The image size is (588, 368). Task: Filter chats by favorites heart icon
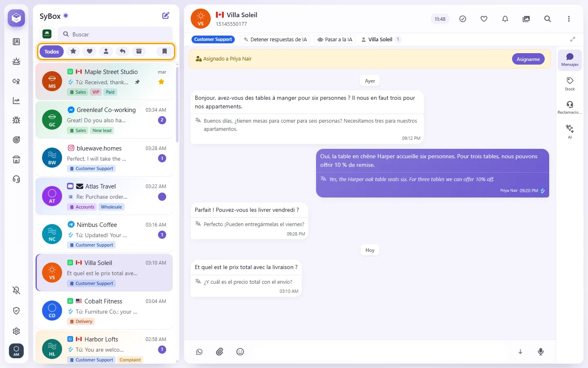tap(89, 51)
